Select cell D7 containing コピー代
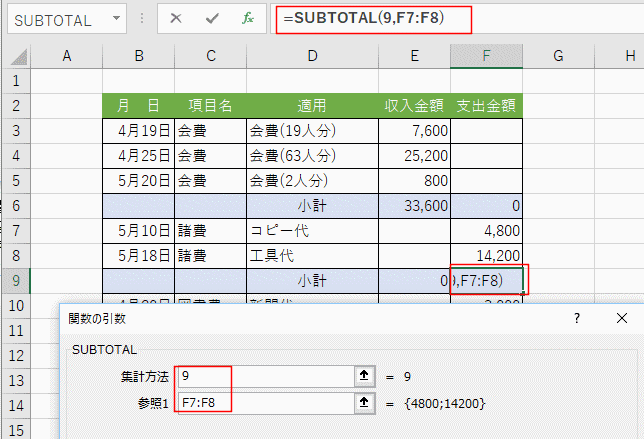Image resolution: width=644 pixels, height=439 pixels. click(x=312, y=231)
